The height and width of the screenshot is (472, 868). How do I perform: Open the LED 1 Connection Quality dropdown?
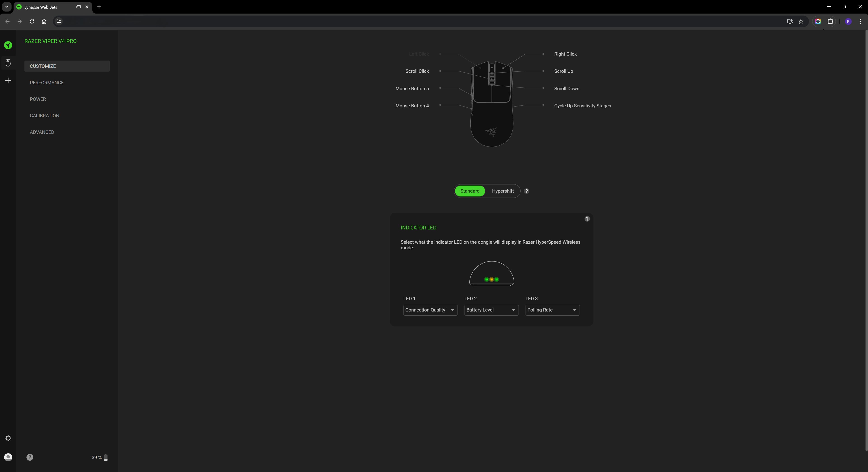pos(430,310)
